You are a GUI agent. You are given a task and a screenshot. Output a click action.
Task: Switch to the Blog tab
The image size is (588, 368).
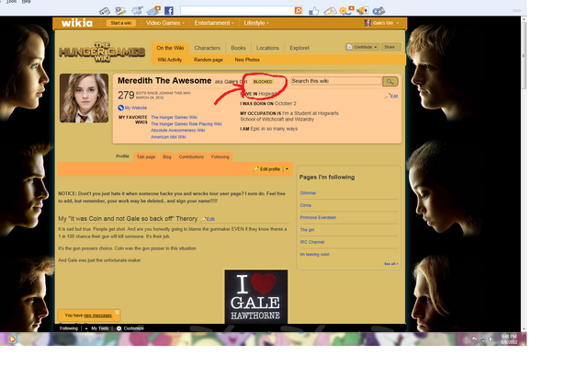coord(167,157)
